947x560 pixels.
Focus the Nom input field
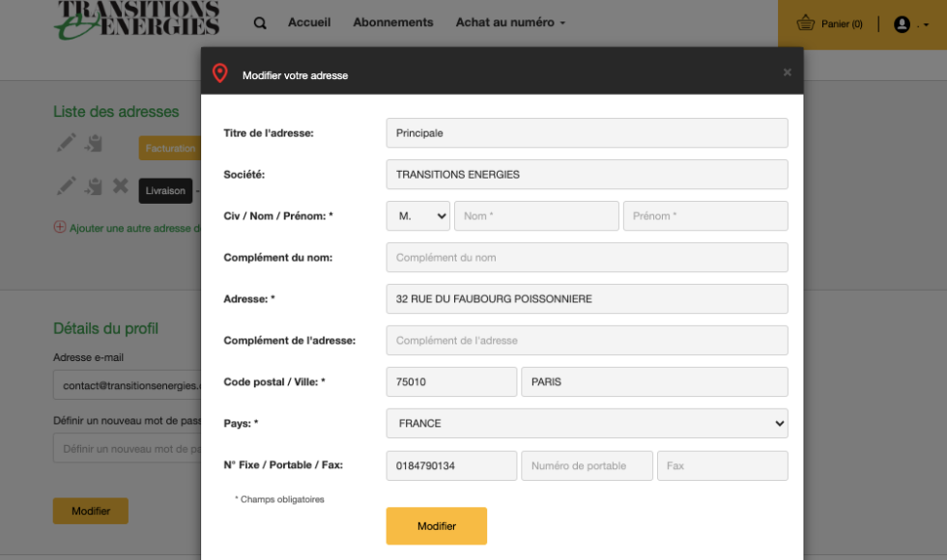click(536, 216)
